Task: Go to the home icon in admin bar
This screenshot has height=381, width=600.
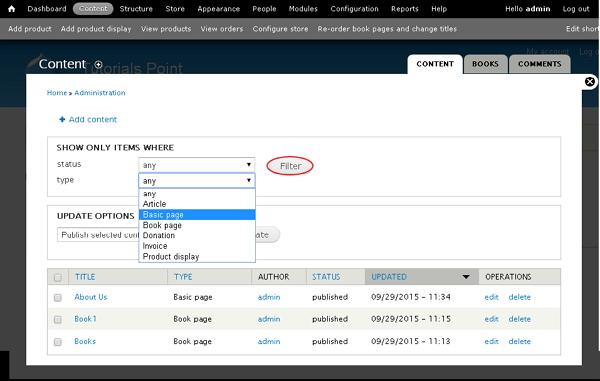Action: (11, 9)
